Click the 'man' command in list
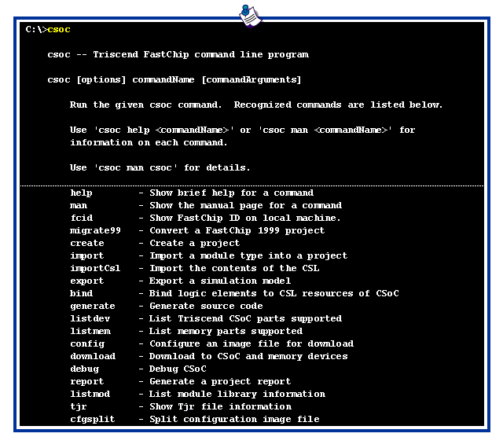Viewport: 503px width, 448px height. pos(78,205)
